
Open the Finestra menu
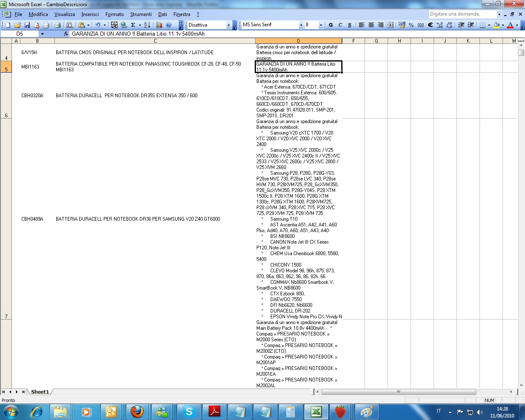[182, 14]
